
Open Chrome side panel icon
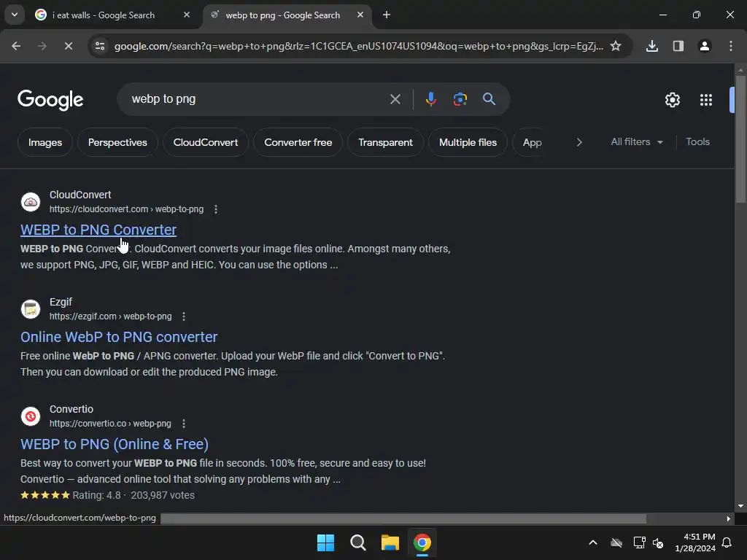point(678,46)
